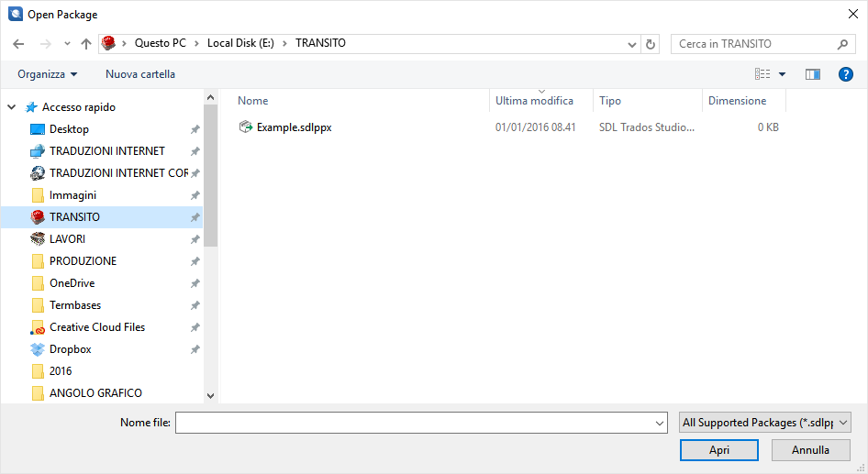Open Dropbox in quick access

coord(71,349)
